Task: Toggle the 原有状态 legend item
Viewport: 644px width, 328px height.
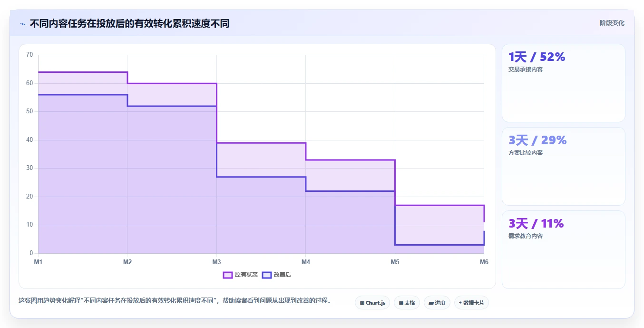Action: (241, 275)
